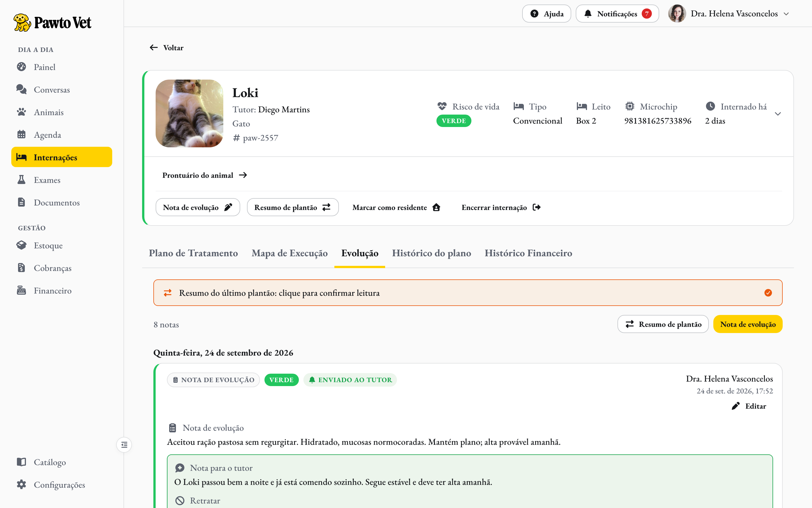Click the swap arrows icon in banner

click(x=167, y=293)
